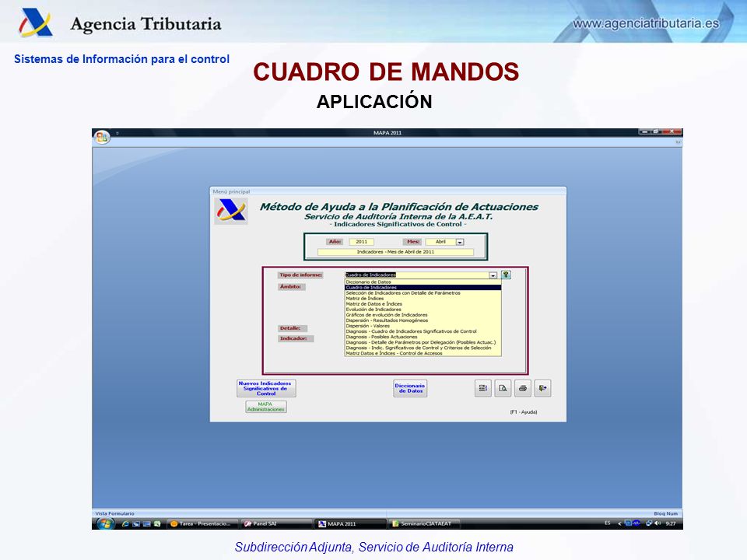This screenshot has height=560, width=747.
Task: Click the printer icon button
Action: [x=523, y=388]
